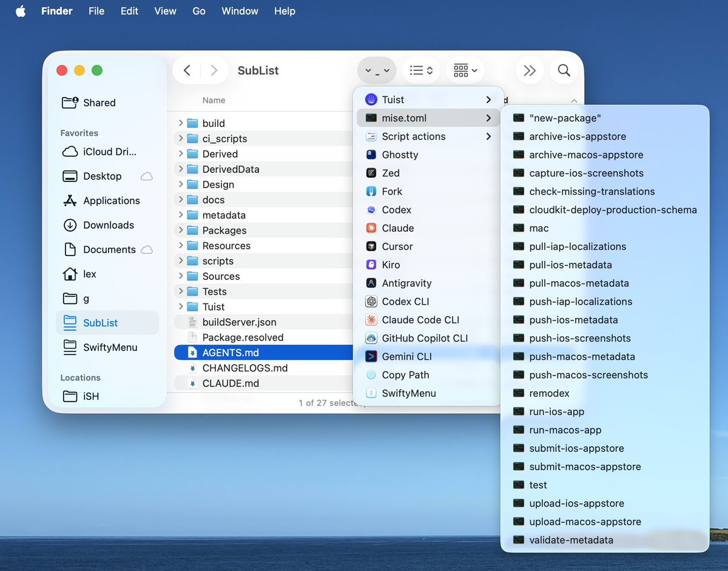Choose Fork in the context menu

[428, 191]
